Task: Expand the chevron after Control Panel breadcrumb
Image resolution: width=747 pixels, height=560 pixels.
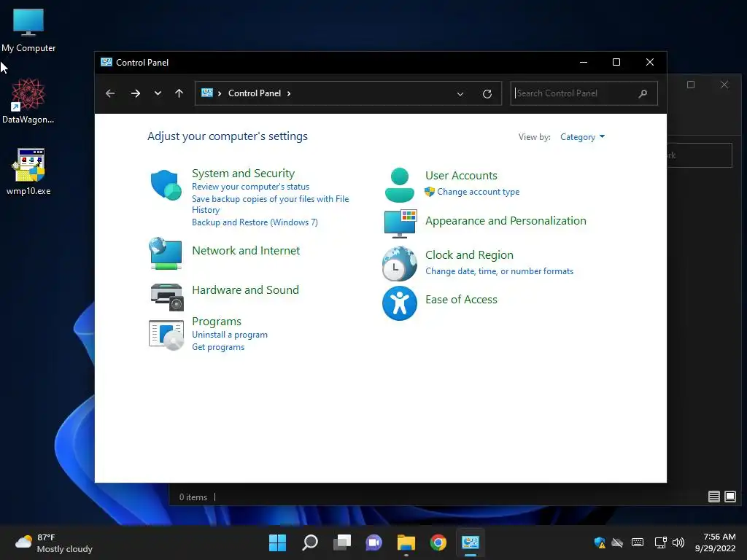Action: coord(289,93)
